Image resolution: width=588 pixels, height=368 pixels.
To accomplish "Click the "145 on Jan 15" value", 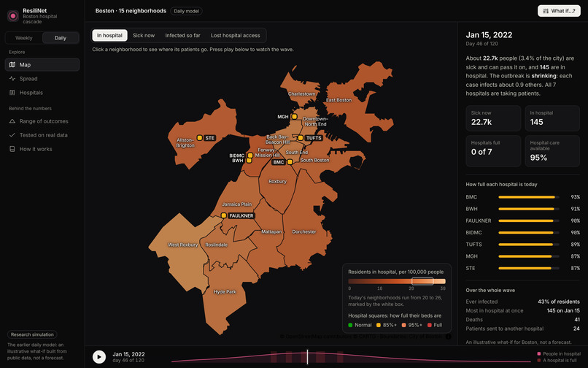I will [x=563, y=310].
